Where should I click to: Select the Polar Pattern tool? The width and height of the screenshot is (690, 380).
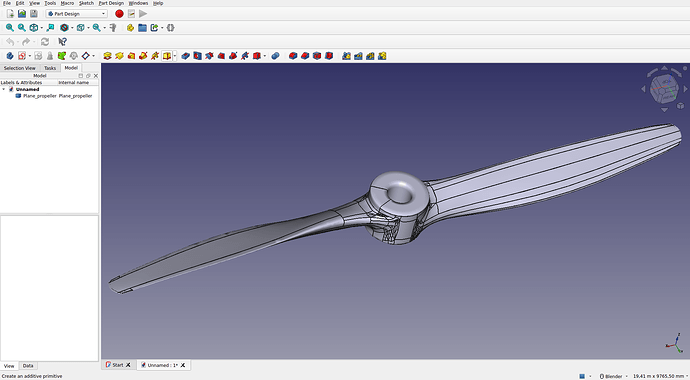370,56
